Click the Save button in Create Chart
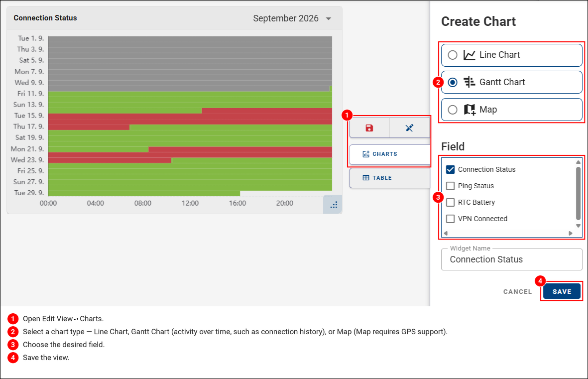 (562, 291)
